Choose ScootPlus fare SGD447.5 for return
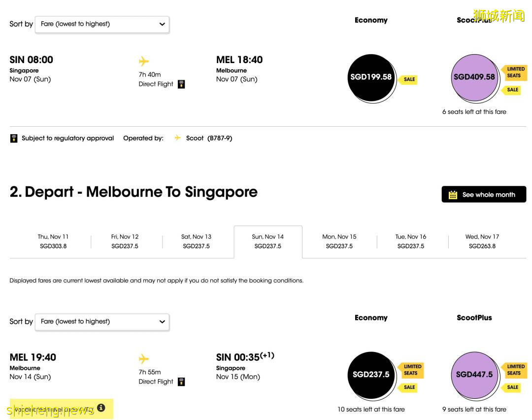532x420 pixels. point(474,375)
